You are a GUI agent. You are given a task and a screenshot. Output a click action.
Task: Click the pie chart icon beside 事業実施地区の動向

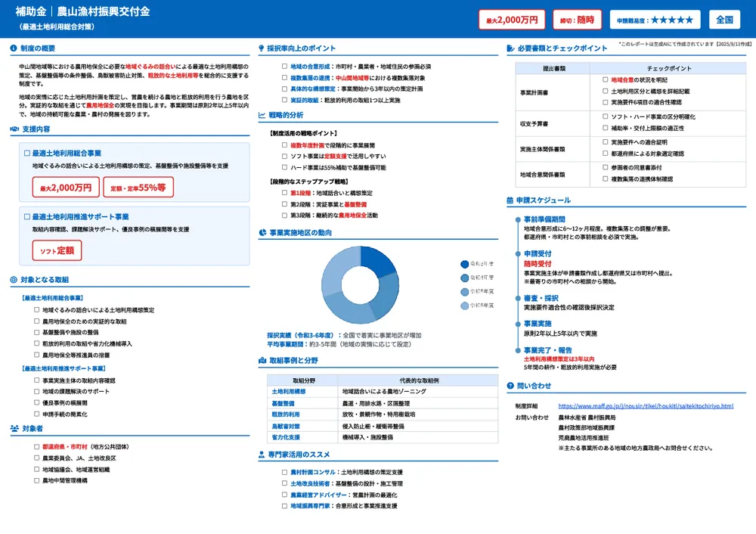coord(262,233)
